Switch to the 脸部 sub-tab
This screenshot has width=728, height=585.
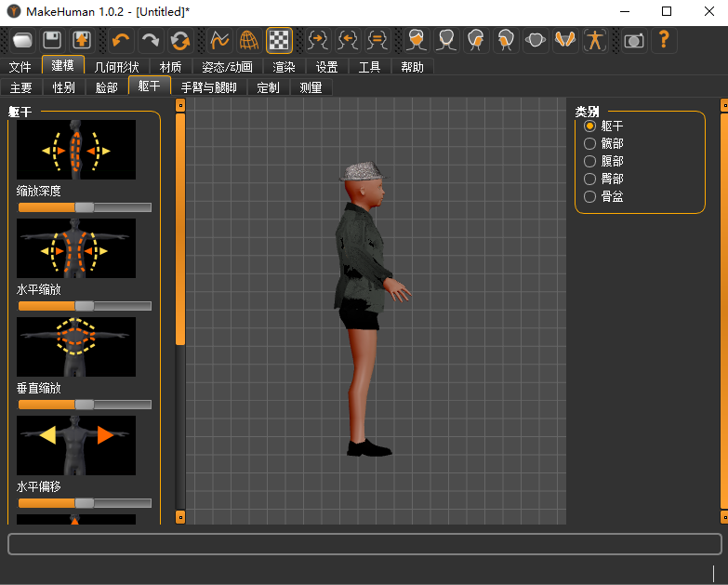click(x=107, y=87)
